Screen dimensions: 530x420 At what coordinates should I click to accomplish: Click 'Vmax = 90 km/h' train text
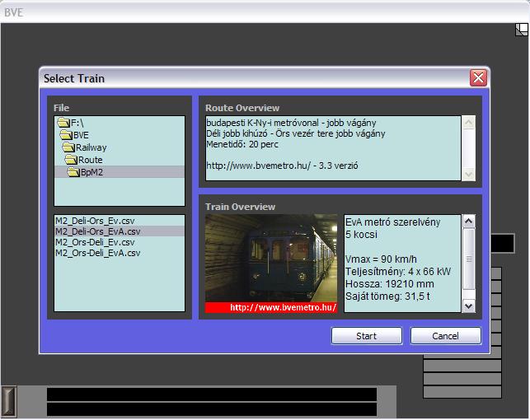click(381, 259)
